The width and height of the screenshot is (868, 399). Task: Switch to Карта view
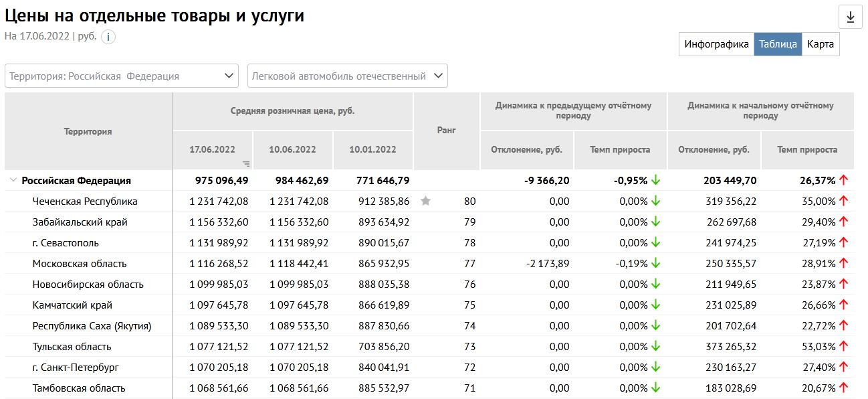[820, 44]
